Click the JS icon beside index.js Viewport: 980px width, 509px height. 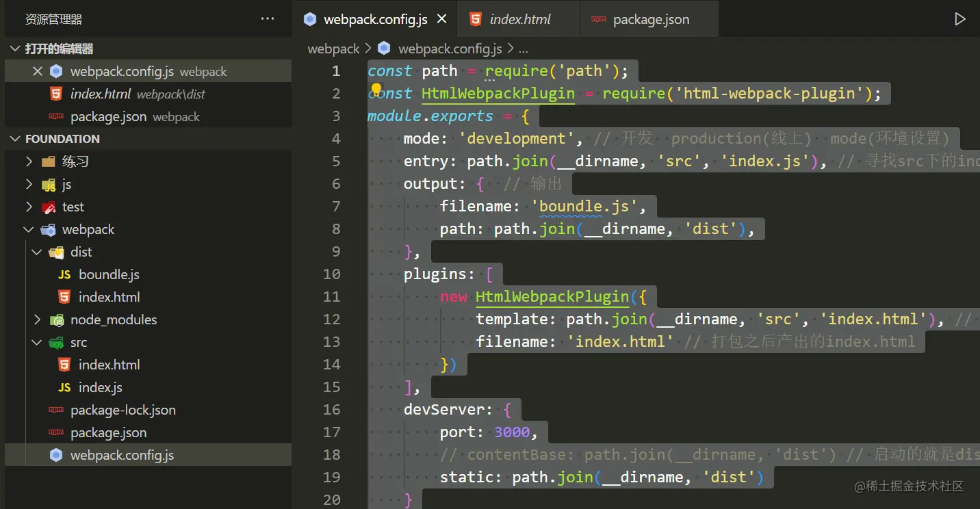[64, 388]
